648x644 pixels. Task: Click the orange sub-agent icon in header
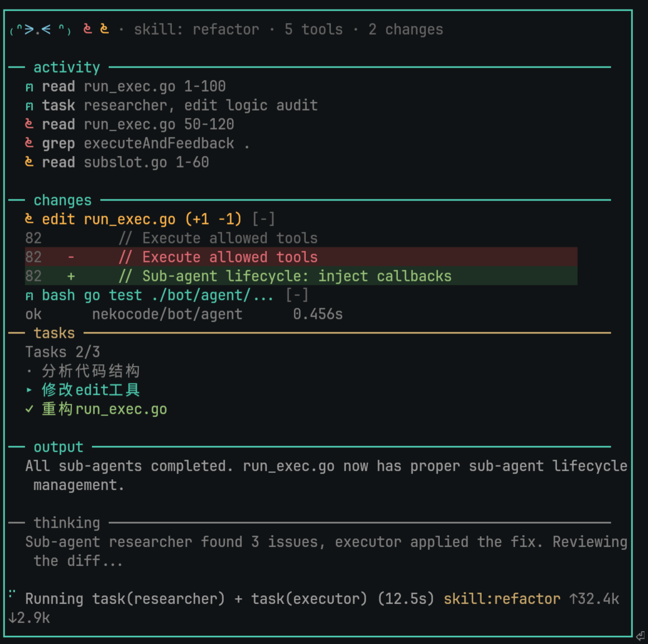(104, 29)
